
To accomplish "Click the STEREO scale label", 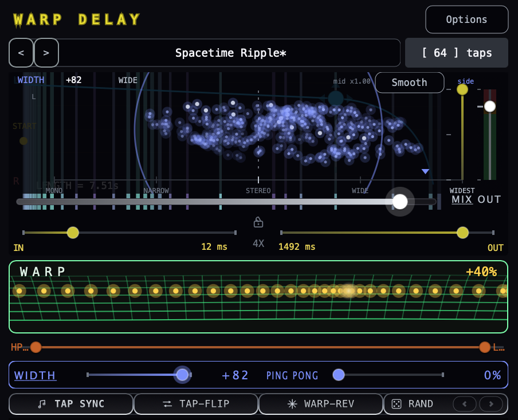I will [258, 191].
